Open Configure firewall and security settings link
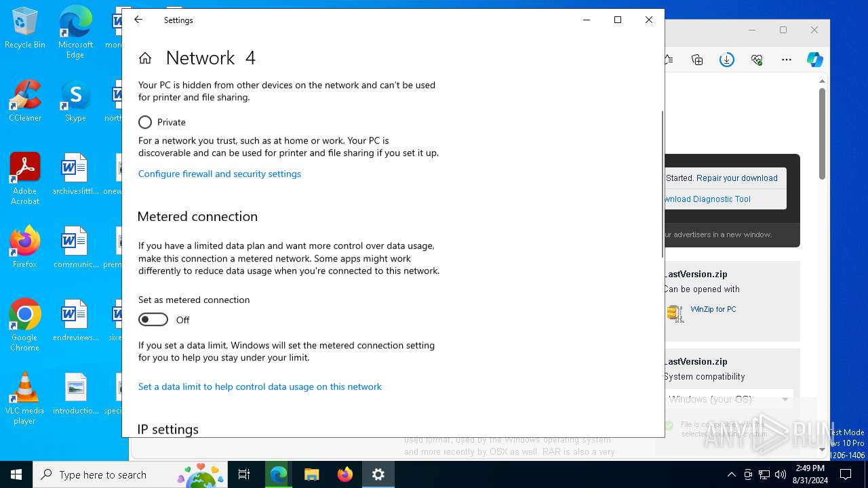The image size is (868, 488). [220, 174]
